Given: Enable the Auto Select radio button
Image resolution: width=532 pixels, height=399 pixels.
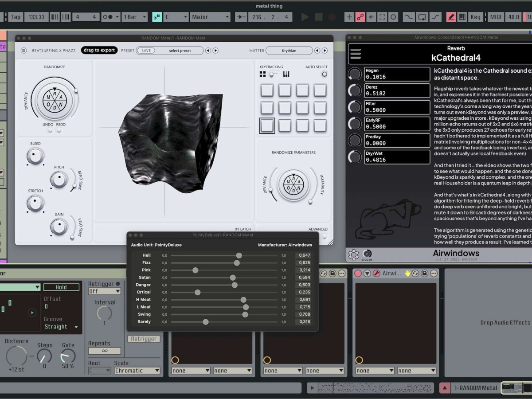Looking at the screenshot, I should coord(324,74).
